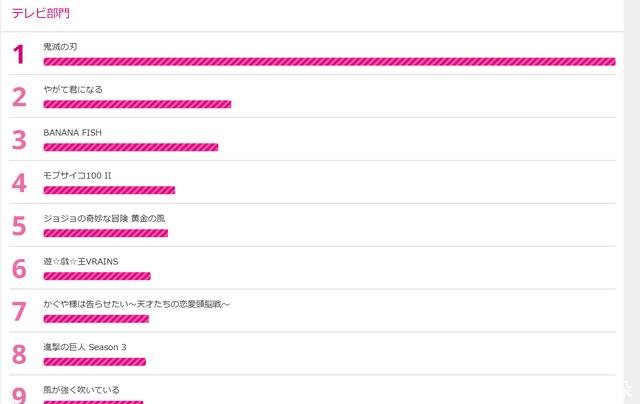Select the やがて君になる entry title
This screenshot has width=640, height=404.
point(73,90)
